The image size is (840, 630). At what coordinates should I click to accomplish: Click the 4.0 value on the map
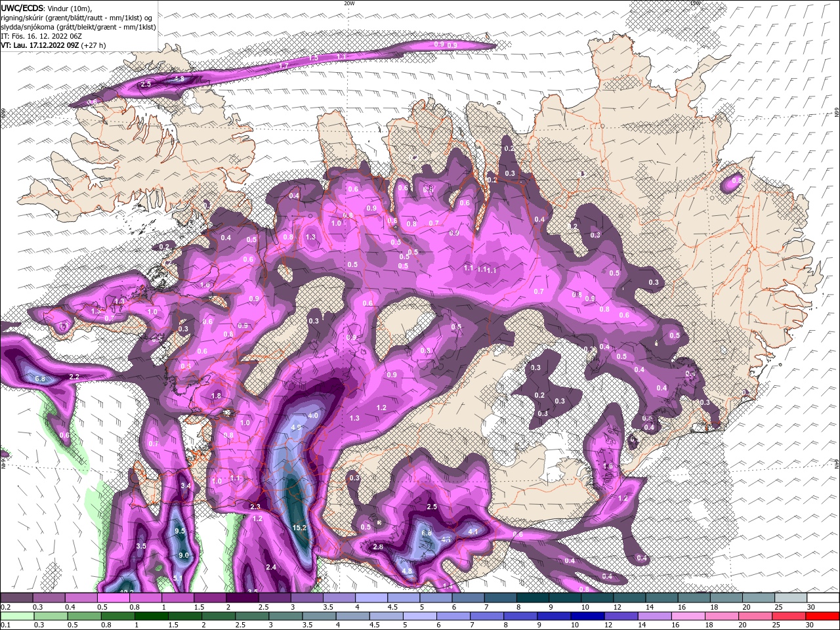pos(313,415)
